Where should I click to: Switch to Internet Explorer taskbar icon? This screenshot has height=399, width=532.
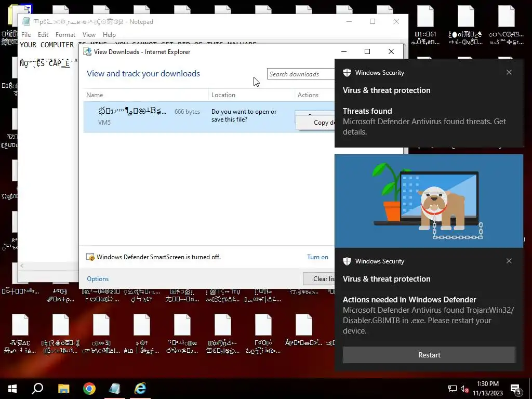(140, 389)
